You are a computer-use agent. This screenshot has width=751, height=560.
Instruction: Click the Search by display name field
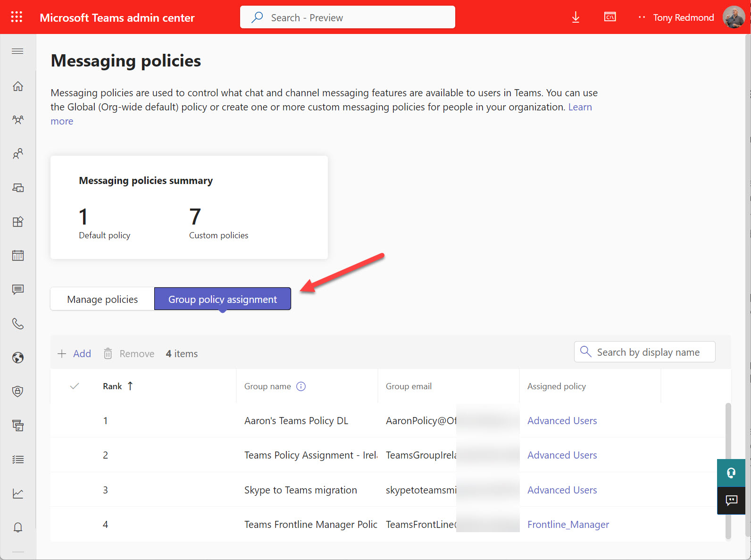point(645,352)
